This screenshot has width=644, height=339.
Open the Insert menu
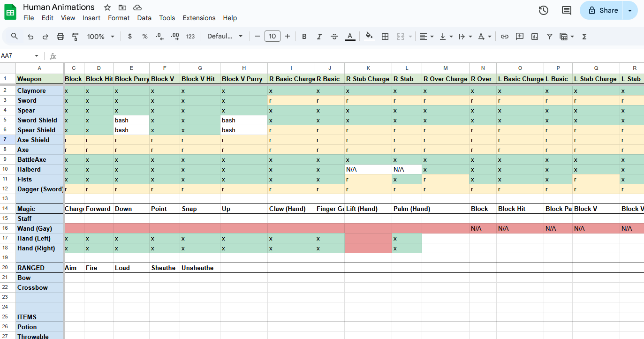point(91,18)
